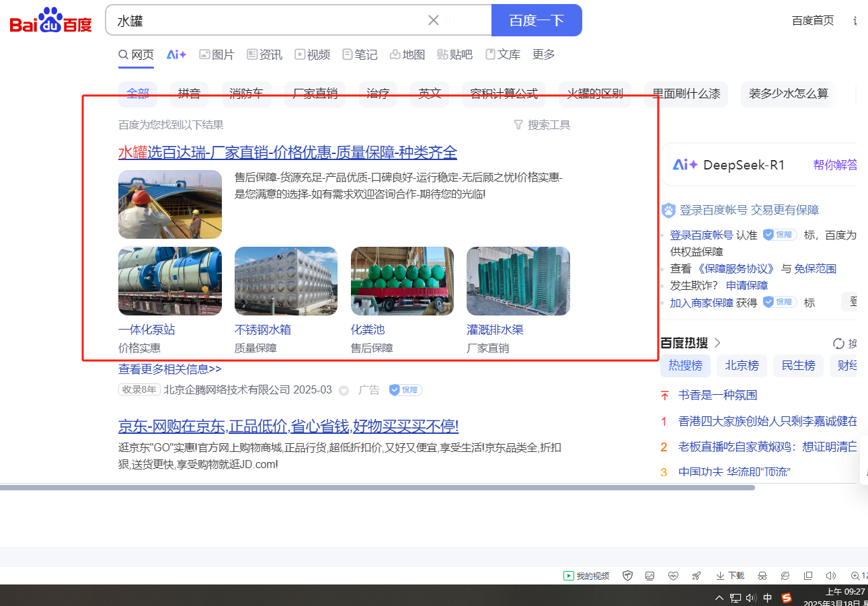The height and width of the screenshot is (606, 868).
Task: Click the browser status bar speaker icon
Action: [x=831, y=576]
